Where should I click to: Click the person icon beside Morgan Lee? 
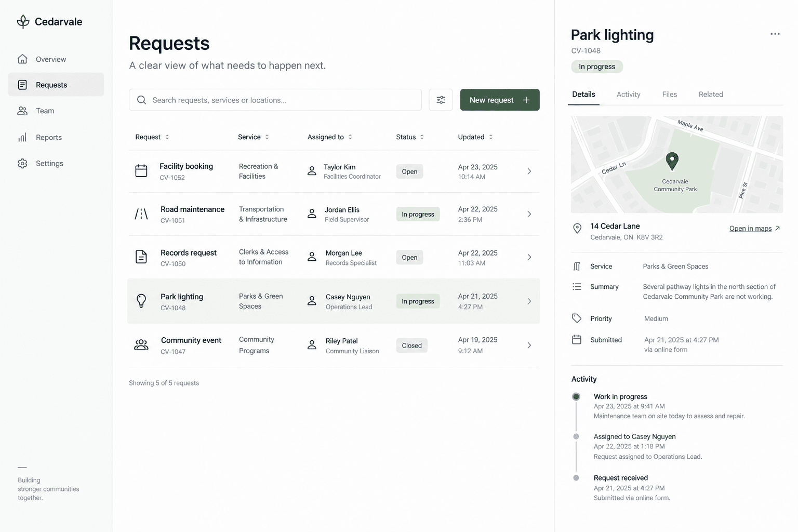(x=312, y=257)
